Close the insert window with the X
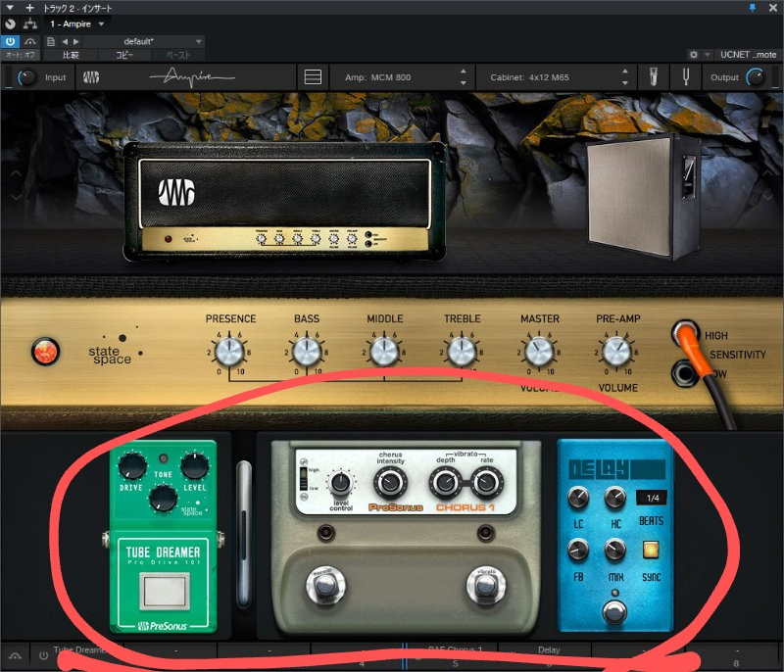The width and height of the screenshot is (784, 672). pos(772,8)
